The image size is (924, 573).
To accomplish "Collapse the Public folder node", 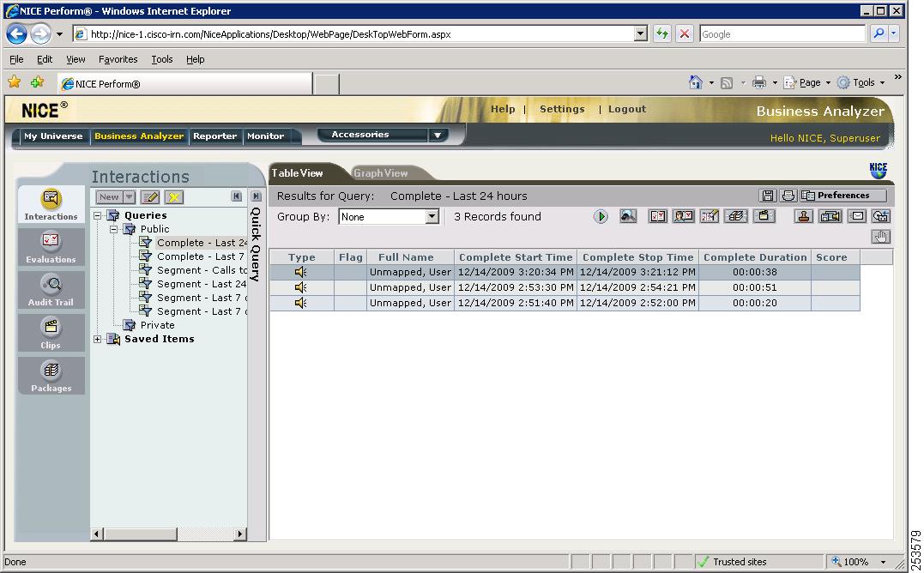I will (114, 229).
